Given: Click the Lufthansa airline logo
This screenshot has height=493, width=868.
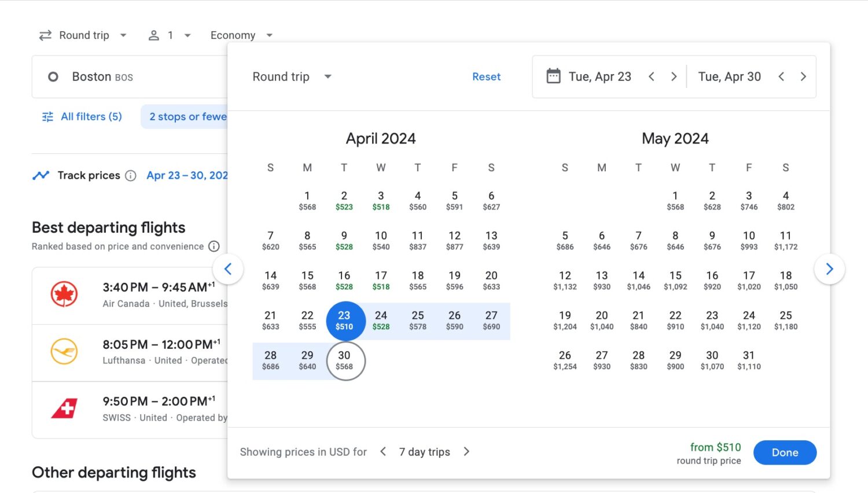Looking at the screenshot, I should tap(65, 351).
